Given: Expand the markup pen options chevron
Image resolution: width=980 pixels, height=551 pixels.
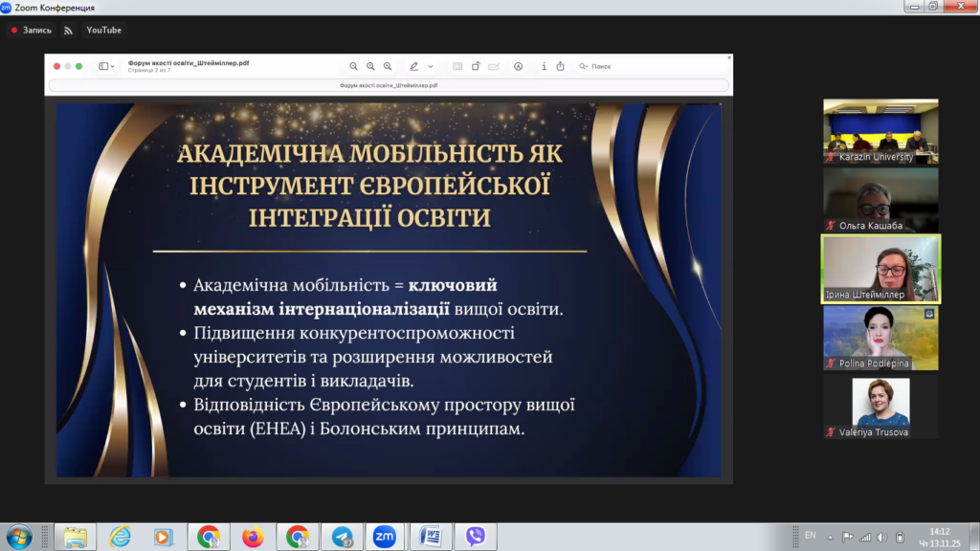Looking at the screenshot, I should click(431, 66).
